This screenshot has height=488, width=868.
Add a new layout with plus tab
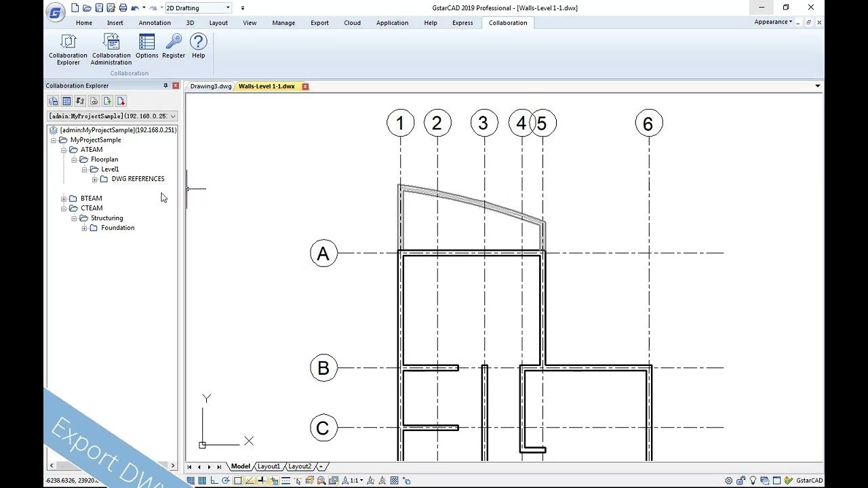(321, 466)
